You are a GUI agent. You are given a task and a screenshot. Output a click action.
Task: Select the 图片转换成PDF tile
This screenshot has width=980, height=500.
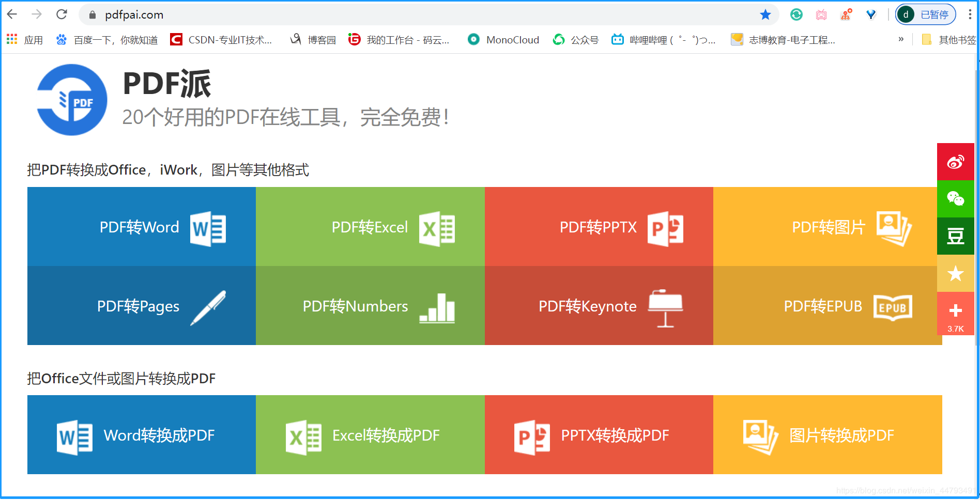point(828,435)
